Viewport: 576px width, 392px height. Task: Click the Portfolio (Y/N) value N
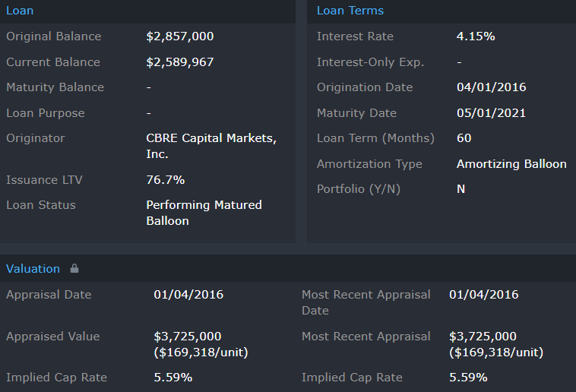pos(460,189)
